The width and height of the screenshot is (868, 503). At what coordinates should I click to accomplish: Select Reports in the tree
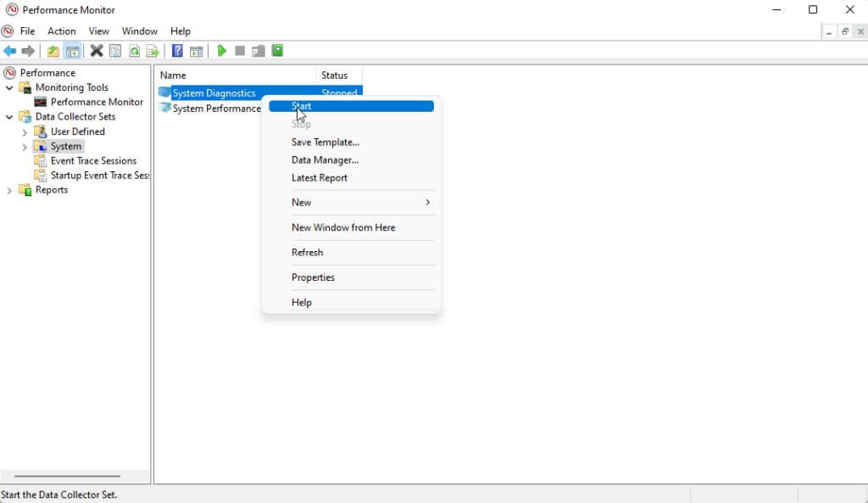52,189
